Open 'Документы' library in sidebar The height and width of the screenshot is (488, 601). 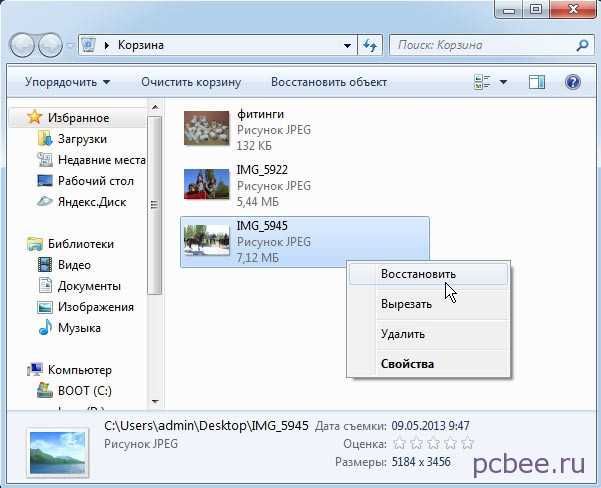(89, 286)
